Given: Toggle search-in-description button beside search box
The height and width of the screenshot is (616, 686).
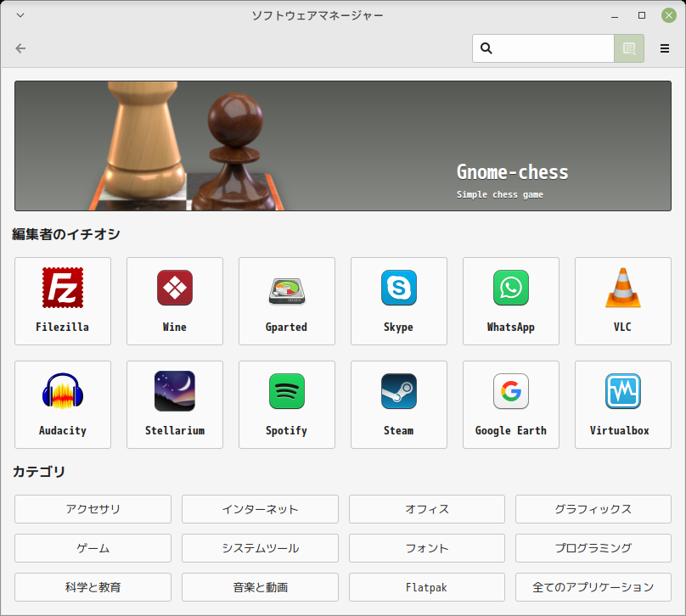Looking at the screenshot, I should (x=629, y=48).
